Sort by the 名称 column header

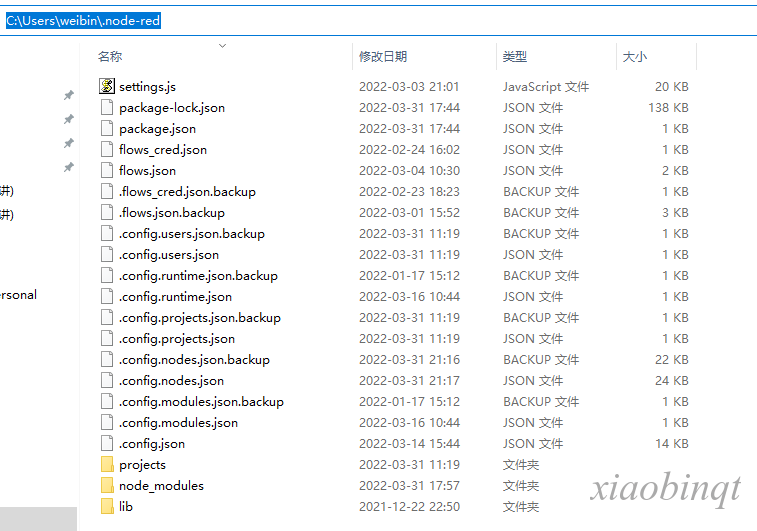[x=110, y=56]
